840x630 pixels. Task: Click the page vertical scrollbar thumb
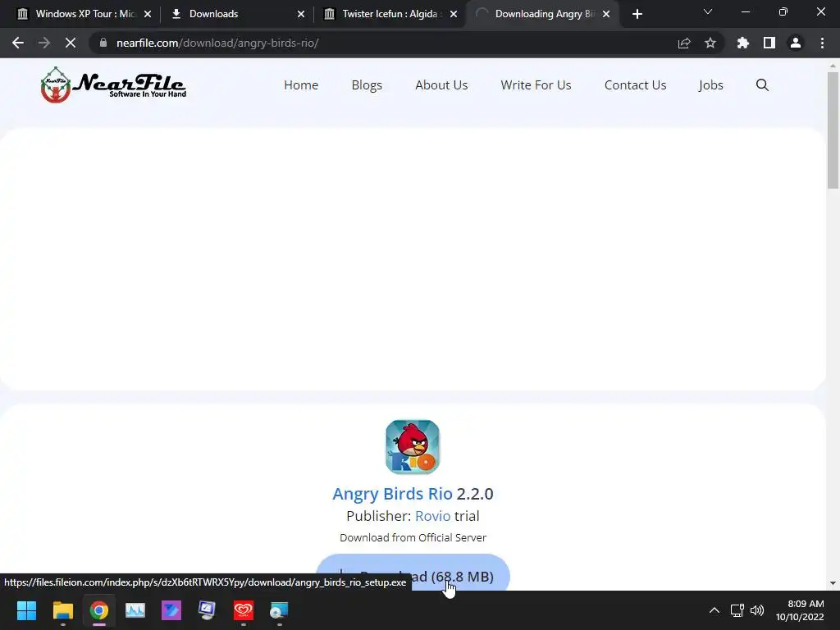click(833, 130)
